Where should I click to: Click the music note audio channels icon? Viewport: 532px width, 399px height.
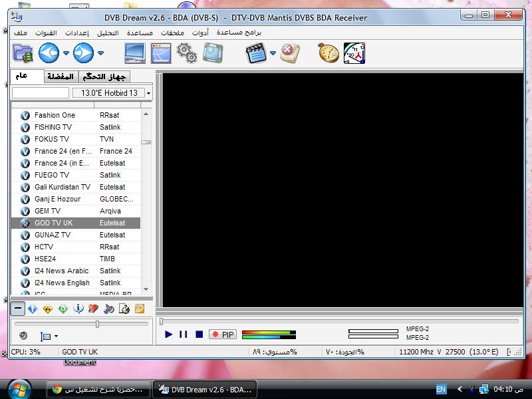tap(109, 309)
